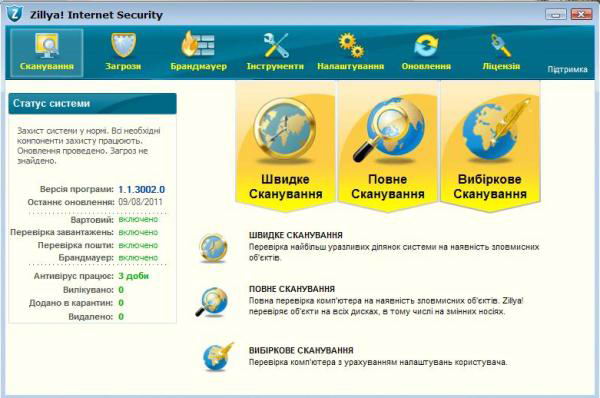Viewport: 600px width, 398px height.
Task: Toggle Брандмауер включено status
Action: [x=138, y=258]
